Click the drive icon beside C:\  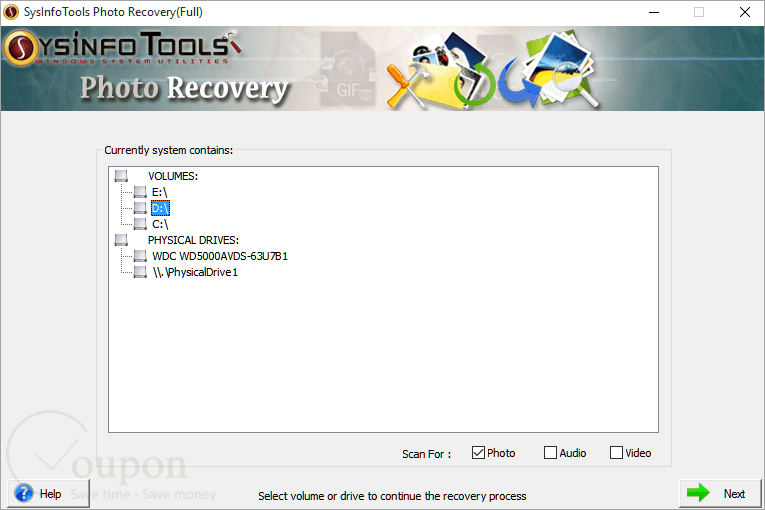[140, 224]
